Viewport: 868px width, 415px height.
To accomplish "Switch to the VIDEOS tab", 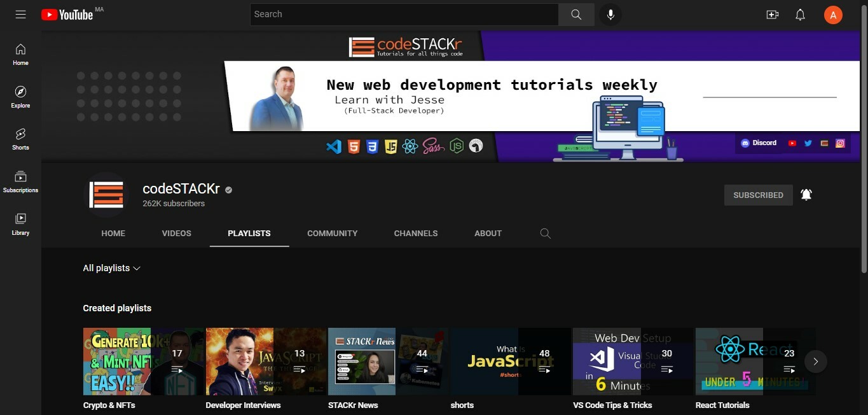I will (176, 234).
